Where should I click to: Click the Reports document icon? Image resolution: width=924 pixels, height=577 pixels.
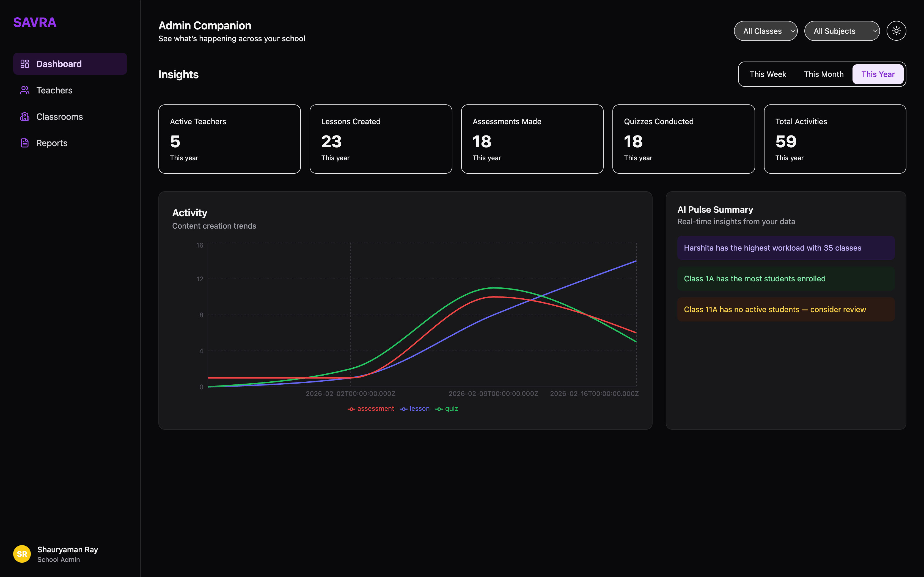25,143
